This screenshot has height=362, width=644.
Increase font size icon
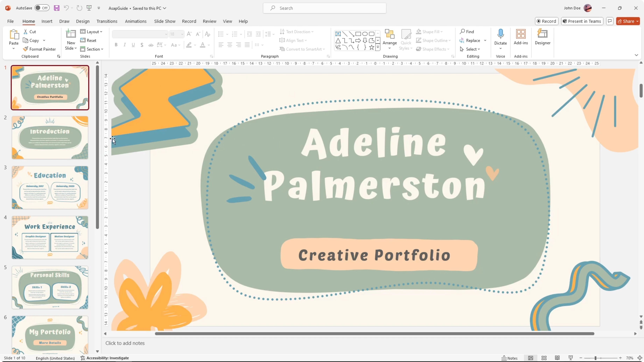[x=189, y=34]
